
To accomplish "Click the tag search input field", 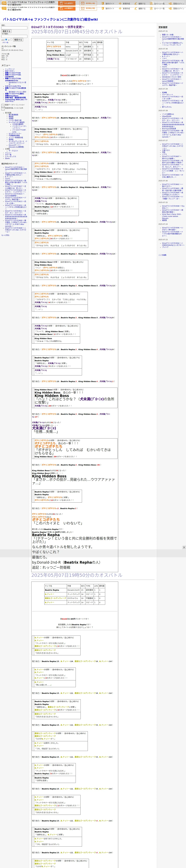I will [x=14, y=36].
